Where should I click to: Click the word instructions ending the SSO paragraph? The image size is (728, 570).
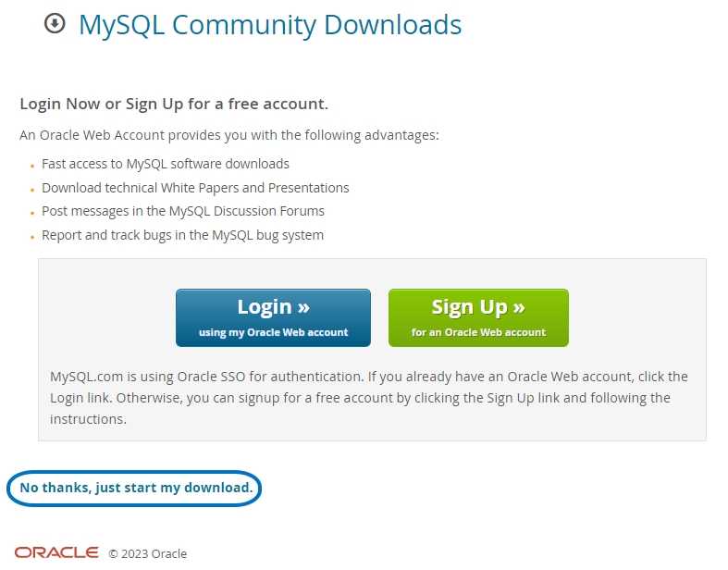(88, 419)
